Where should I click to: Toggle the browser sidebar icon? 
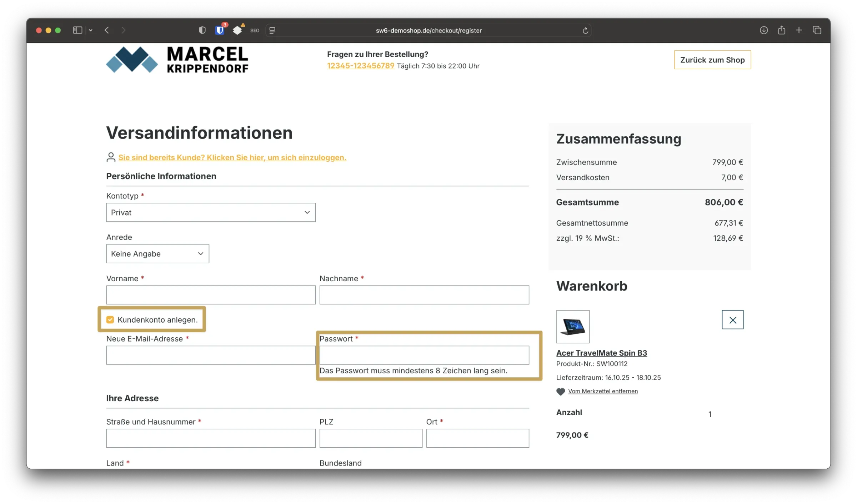(x=77, y=30)
